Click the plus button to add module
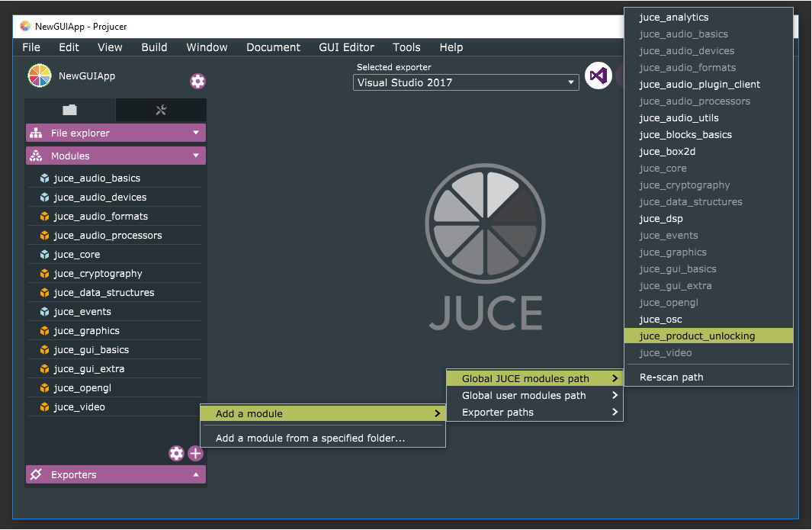Screen dimensions: 812x530 (x=195, y=453)
